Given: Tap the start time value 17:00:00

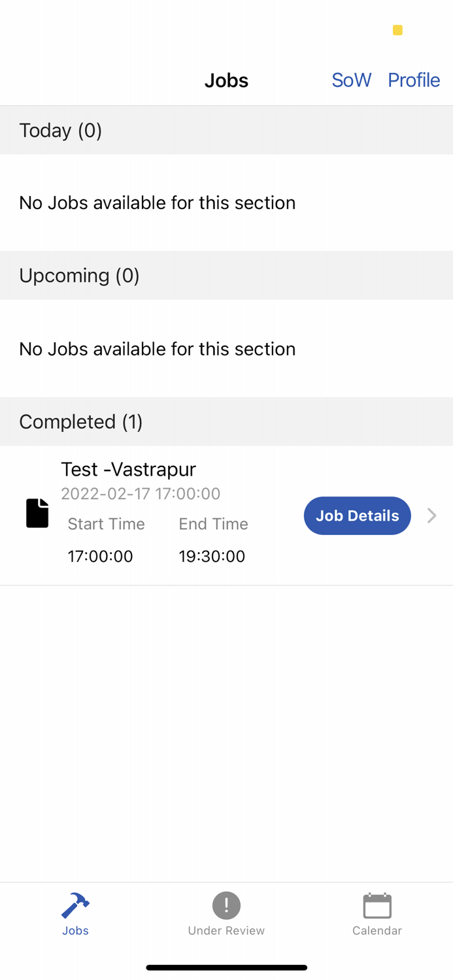Looking at the screenshot, I should coord(101,556).
